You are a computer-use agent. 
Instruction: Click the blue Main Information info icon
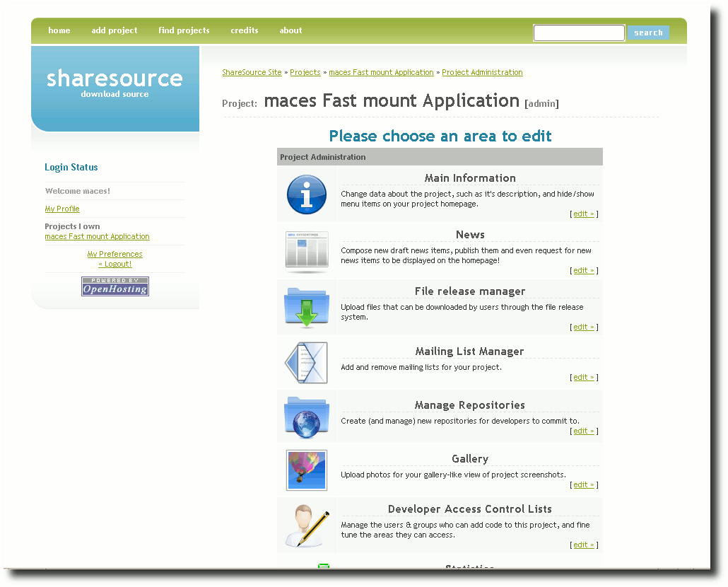[x=307, y=194]
